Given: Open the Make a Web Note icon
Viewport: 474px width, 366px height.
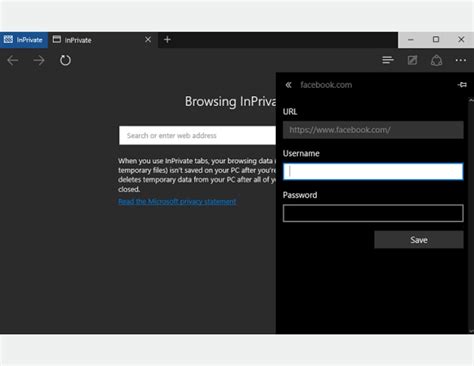Looking at the screenshot, I should pyautogui.click(x=412, y=60).
